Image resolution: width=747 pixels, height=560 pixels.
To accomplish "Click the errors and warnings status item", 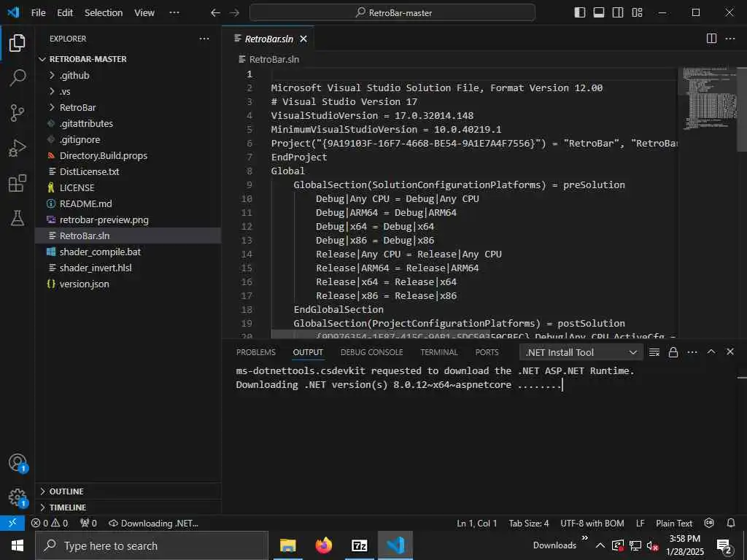I will tap(50, 524).
